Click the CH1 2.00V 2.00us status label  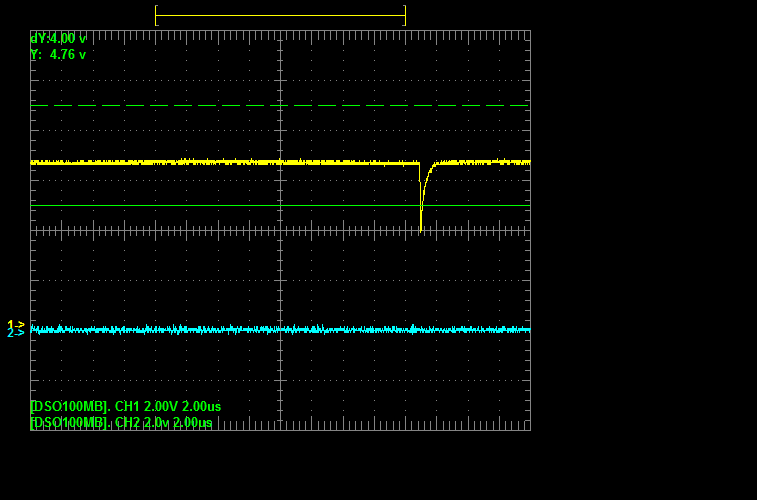click(126, 407)
